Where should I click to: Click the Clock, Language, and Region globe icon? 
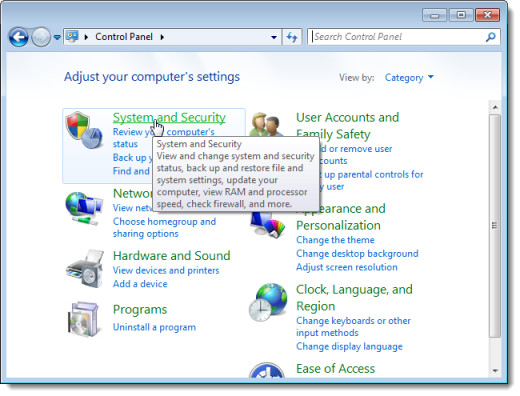268,302
